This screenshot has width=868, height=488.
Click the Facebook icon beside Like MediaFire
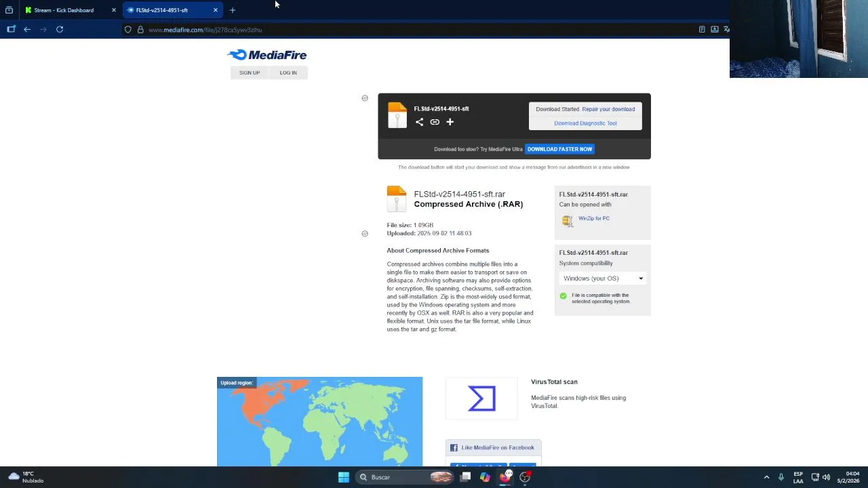454,447
